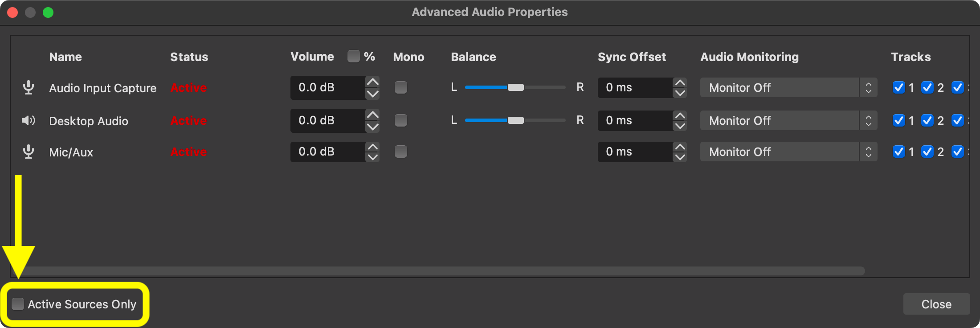Screen dimensions: 980x328
Task: Click the Name column header
Action: coord(65,57)
